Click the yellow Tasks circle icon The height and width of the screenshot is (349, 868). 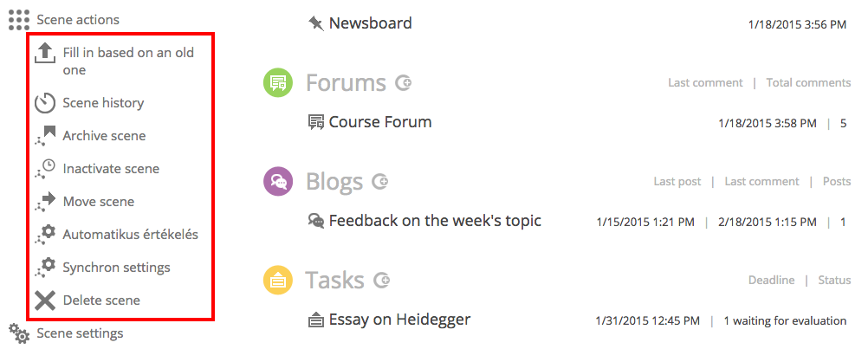click(x=277, y=281)
